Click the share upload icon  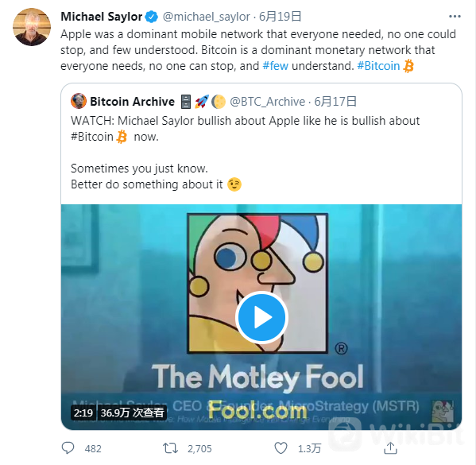coord(390,448)
